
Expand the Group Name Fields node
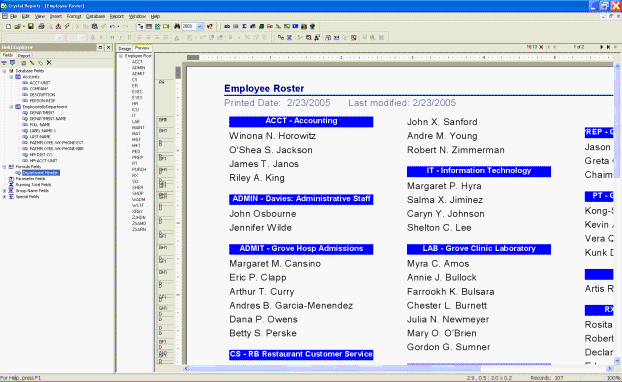4,191
